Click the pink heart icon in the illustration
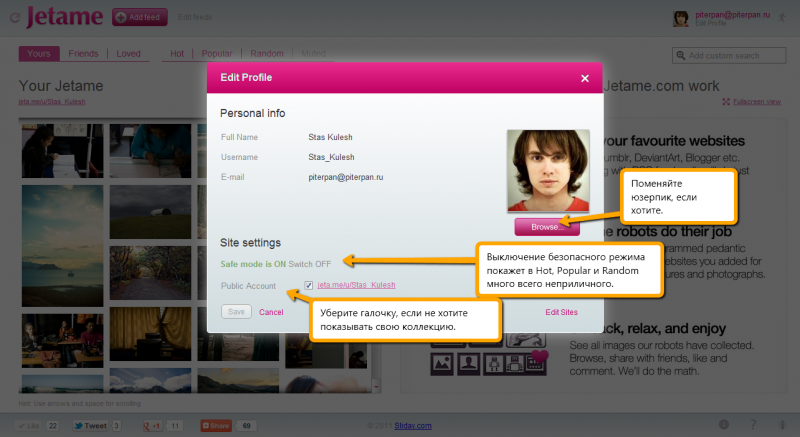 [539, 355]
